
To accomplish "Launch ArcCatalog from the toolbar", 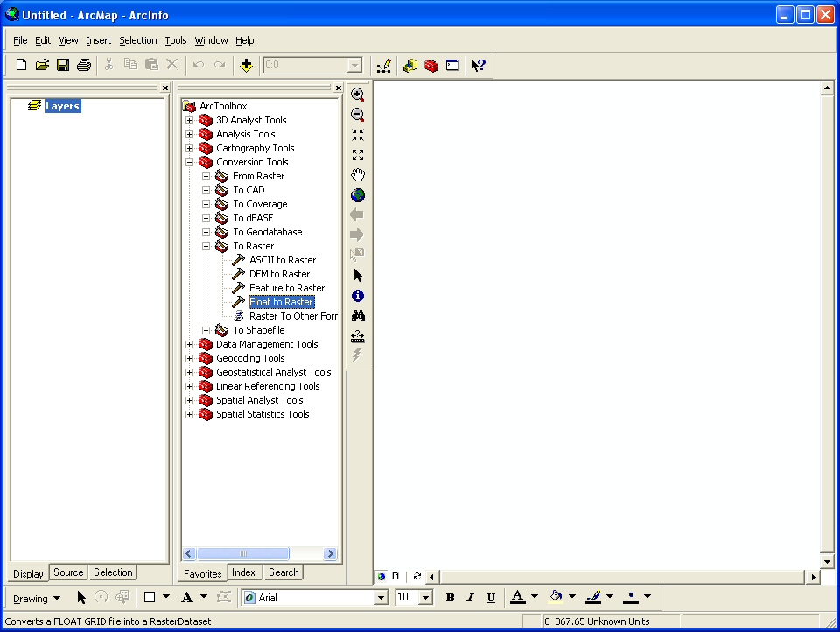I will click(410, 65).
